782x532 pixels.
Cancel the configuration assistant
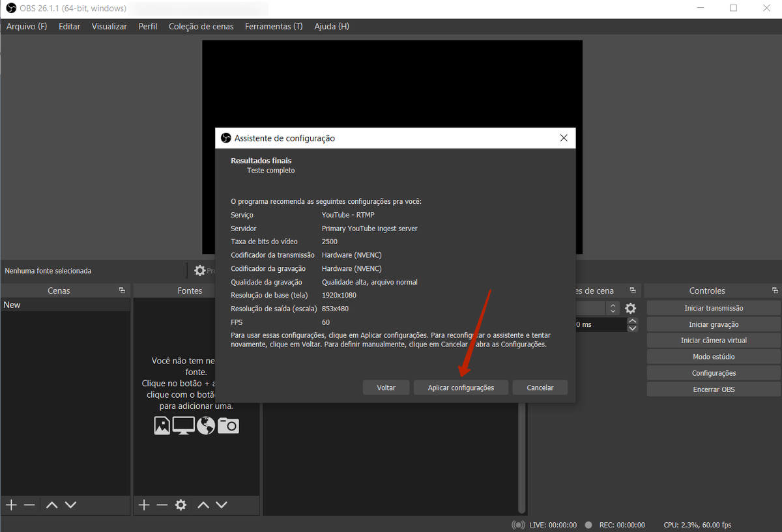click(540, 387)
